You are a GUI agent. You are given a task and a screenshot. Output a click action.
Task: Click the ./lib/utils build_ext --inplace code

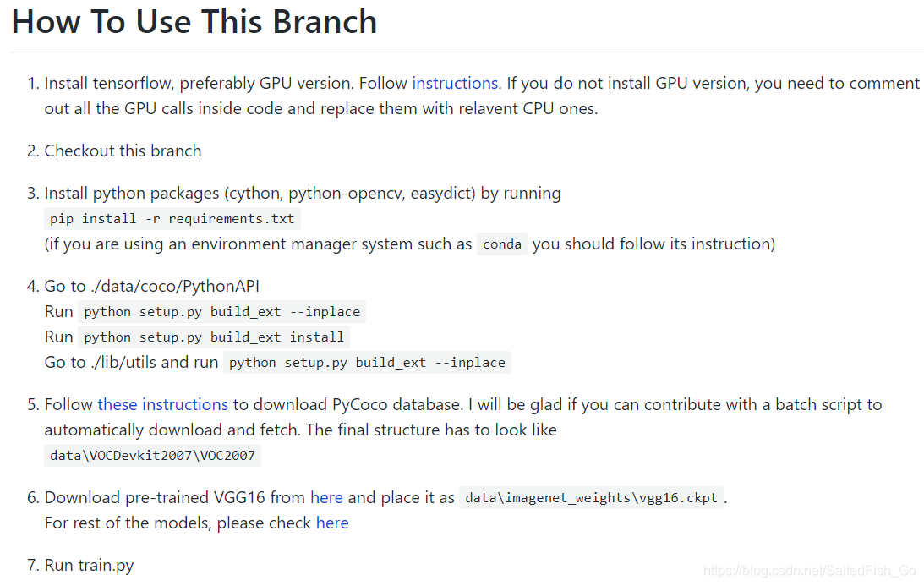[x=367, y=363]
